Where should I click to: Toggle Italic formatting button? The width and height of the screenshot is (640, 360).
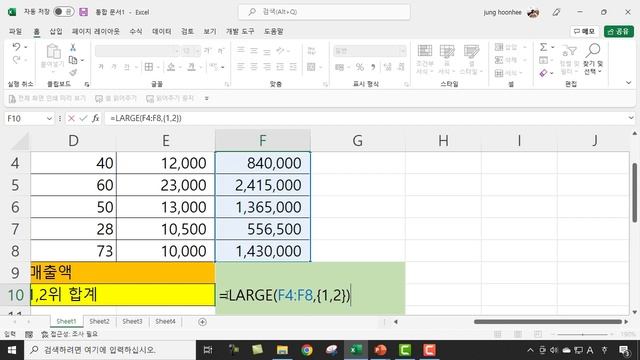click(x=114, y=67)
